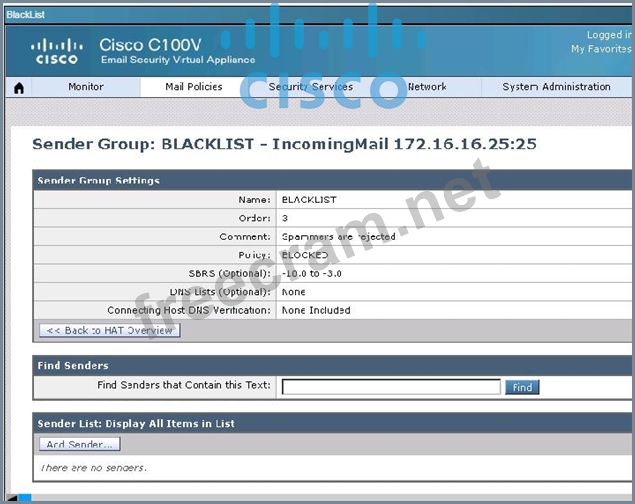This screenshot has height=504, width=635.
Task: Open the System Administration menu
Action: click(556, 87)
